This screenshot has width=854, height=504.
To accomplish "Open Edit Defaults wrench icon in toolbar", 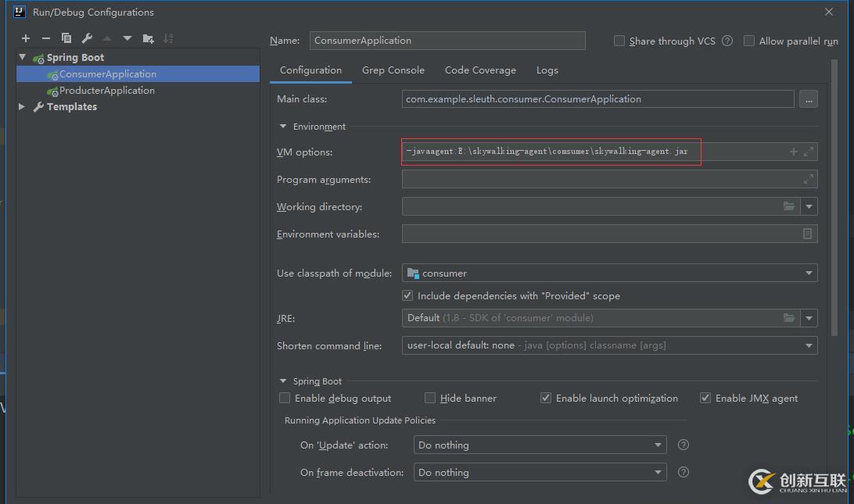I will click(x=87, y=38).
